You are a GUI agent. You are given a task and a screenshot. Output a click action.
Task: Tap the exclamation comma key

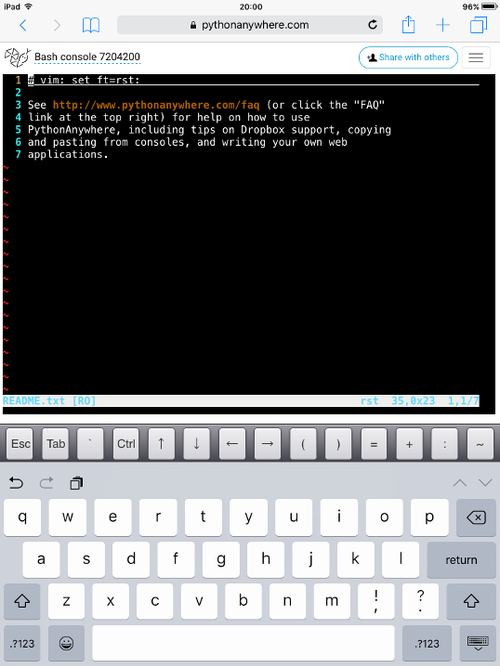376,601
